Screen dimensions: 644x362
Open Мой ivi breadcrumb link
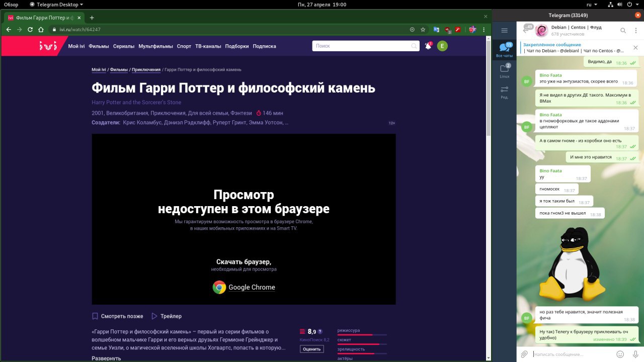coord(99,69)
